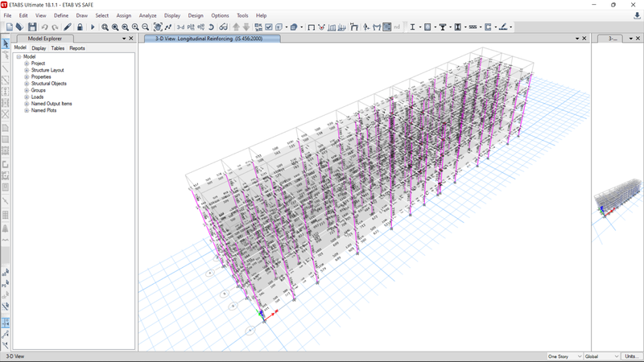Click the download arrow icon at top right

637,15
